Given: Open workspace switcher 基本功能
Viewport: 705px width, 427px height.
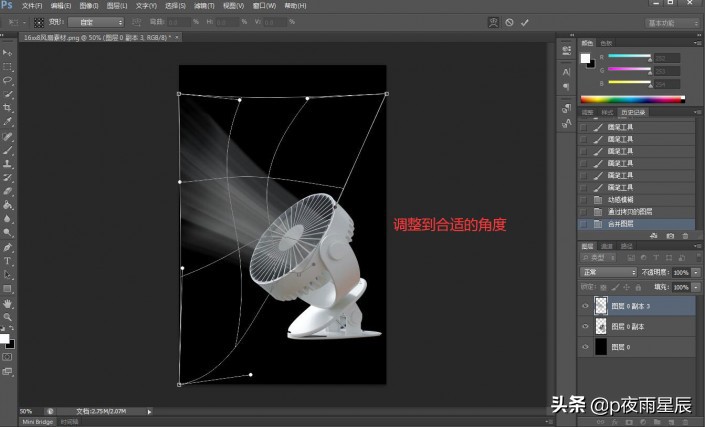Looking at the screenshot, I should 673,23.
